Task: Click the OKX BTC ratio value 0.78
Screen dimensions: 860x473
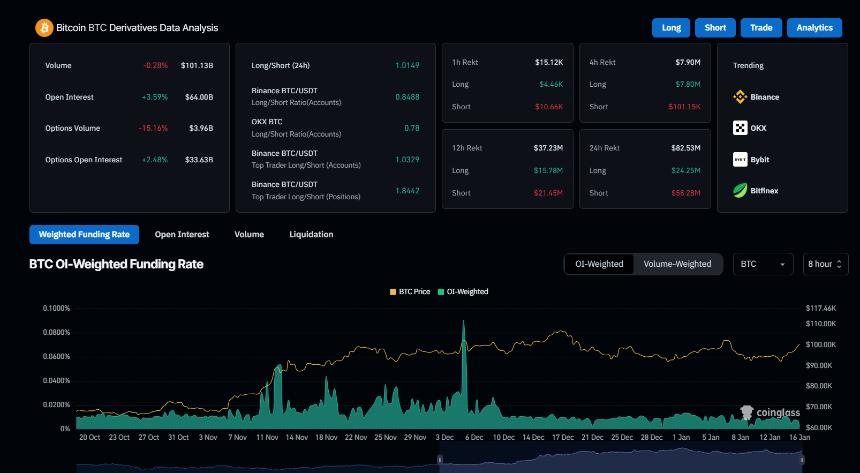Action: click(x=411, y=128)
